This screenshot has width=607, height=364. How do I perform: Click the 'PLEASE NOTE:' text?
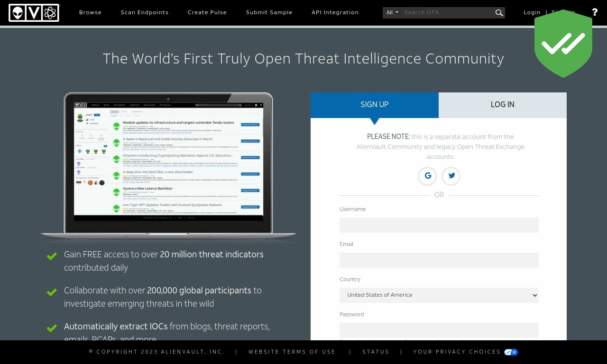pos(388,137)
